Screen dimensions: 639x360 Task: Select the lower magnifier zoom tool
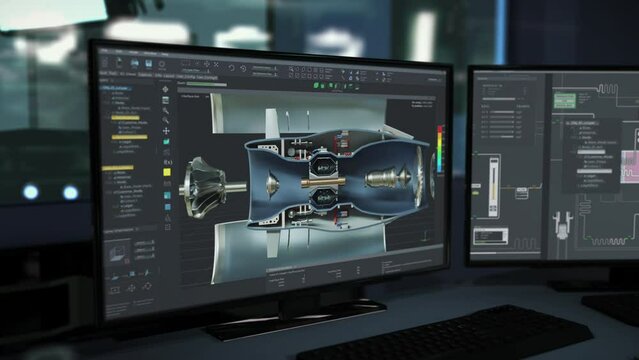[x=165, y=120]
